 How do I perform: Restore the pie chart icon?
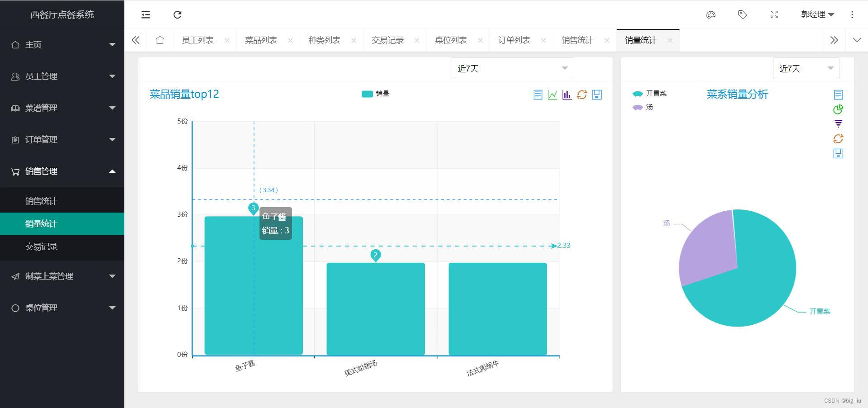[x=838, y=139]
